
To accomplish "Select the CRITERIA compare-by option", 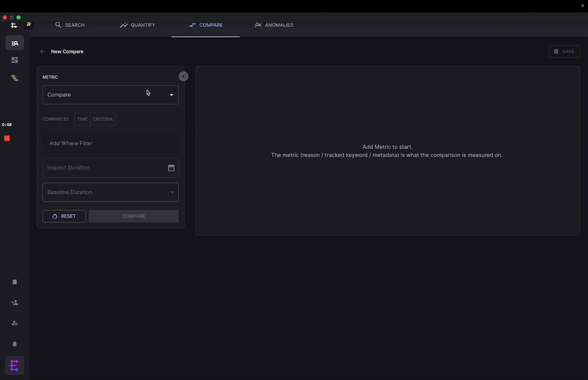I will click(x=103, y=119).
